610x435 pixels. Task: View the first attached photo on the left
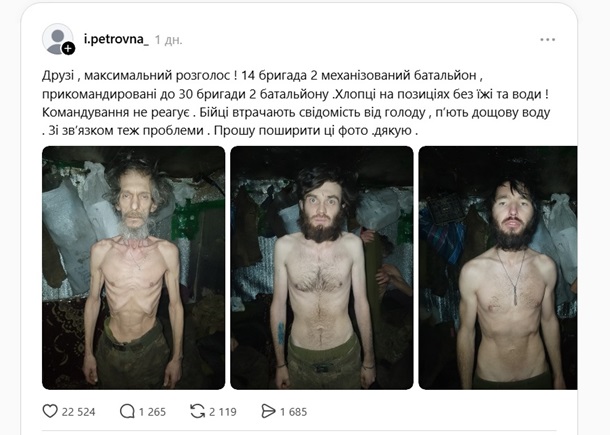(133, 268)
